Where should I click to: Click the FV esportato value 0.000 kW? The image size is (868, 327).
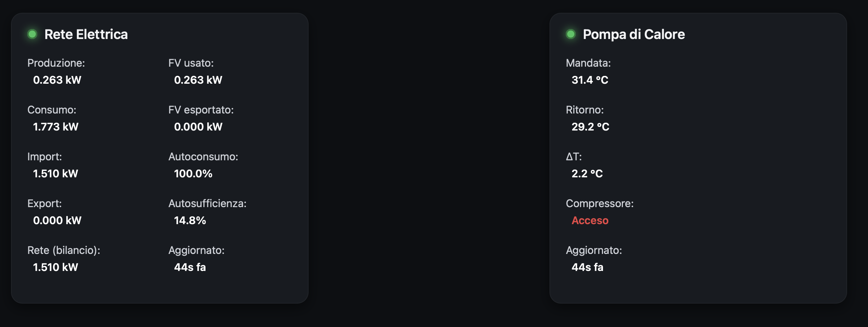coord(198,127)
